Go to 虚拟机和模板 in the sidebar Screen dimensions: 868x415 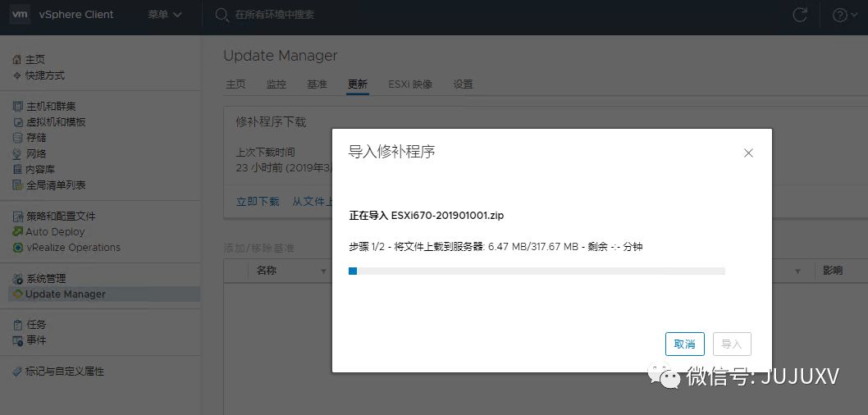tap(56, 122)
